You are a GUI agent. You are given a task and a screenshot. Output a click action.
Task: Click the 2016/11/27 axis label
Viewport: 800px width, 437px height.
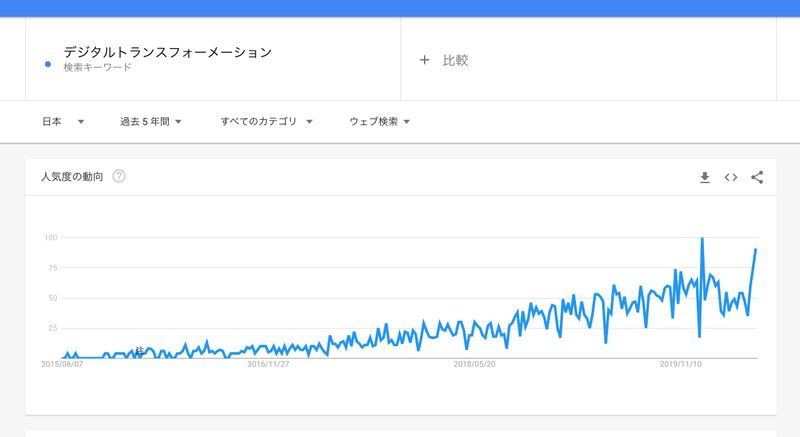[268, 365]
